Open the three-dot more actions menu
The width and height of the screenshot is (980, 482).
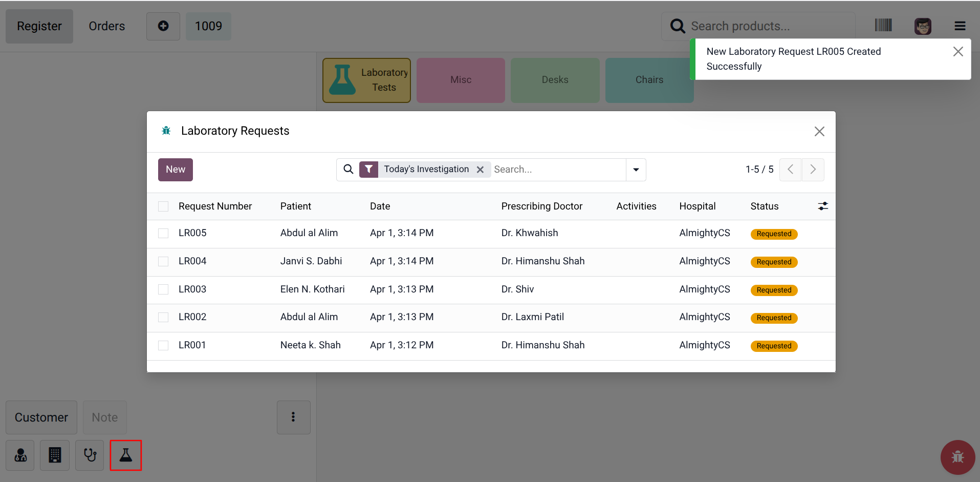[293, 417]
